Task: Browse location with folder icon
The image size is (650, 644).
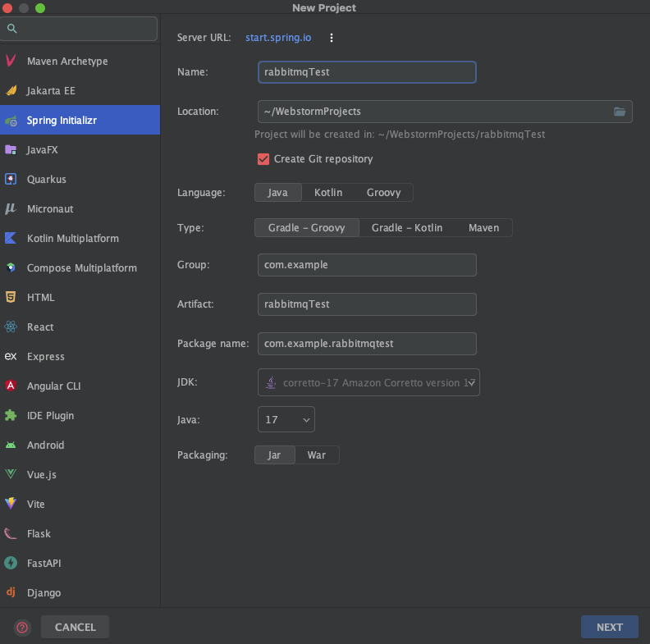Action: click(x=620, y=112)
